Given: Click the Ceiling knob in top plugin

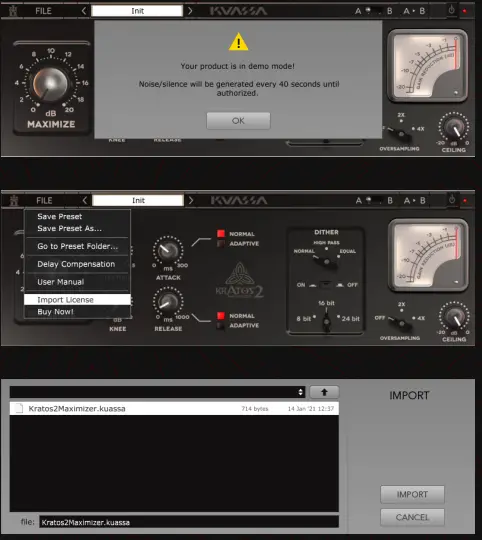Looking at the screenshot, I should [x=454, y=127].
